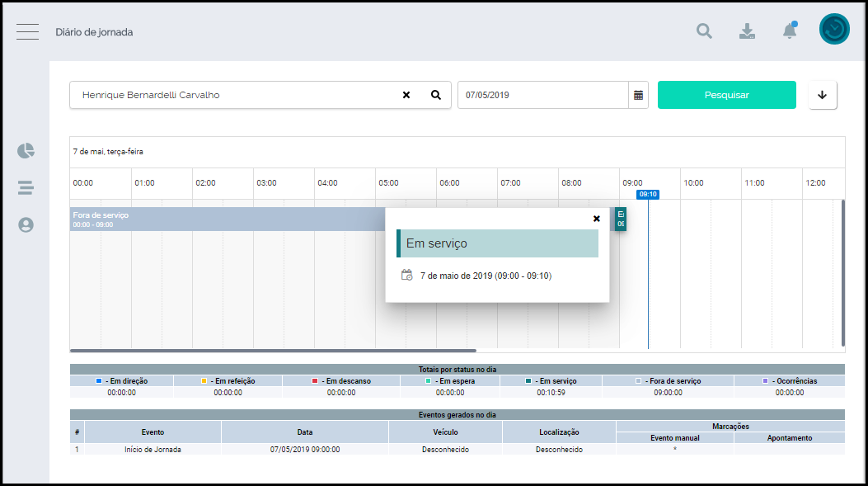
Task: Clear the driver name field
Action: (x=406, y=95)
